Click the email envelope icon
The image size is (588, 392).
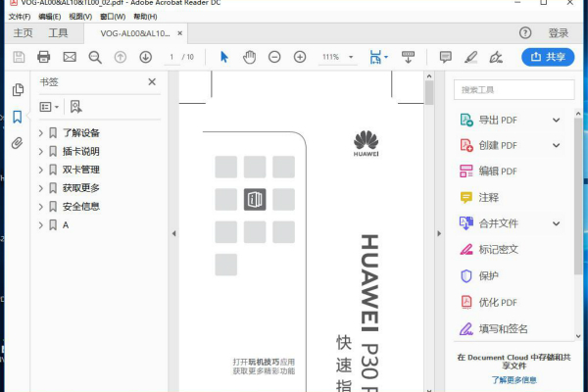pos(70,57)
